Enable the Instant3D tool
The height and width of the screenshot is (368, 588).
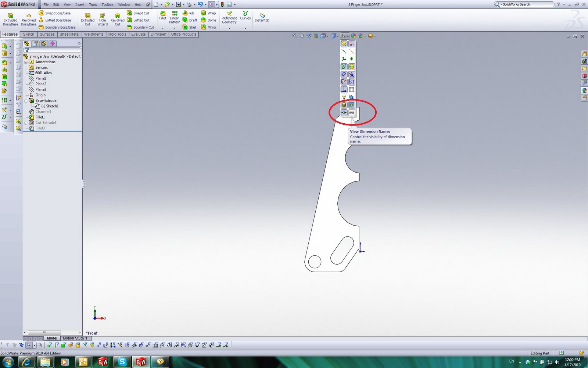(262, 17)
